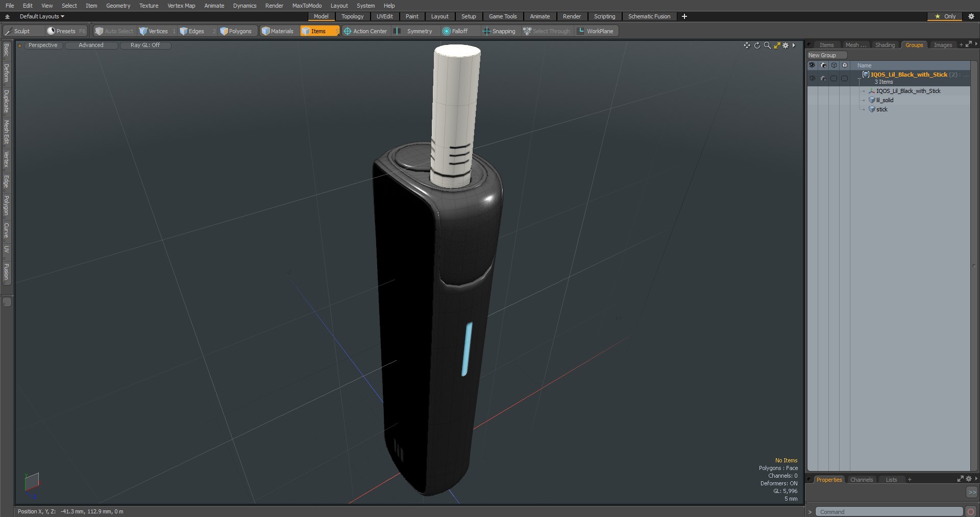Add a new panel tab with plus

click(x=961, y=45)
